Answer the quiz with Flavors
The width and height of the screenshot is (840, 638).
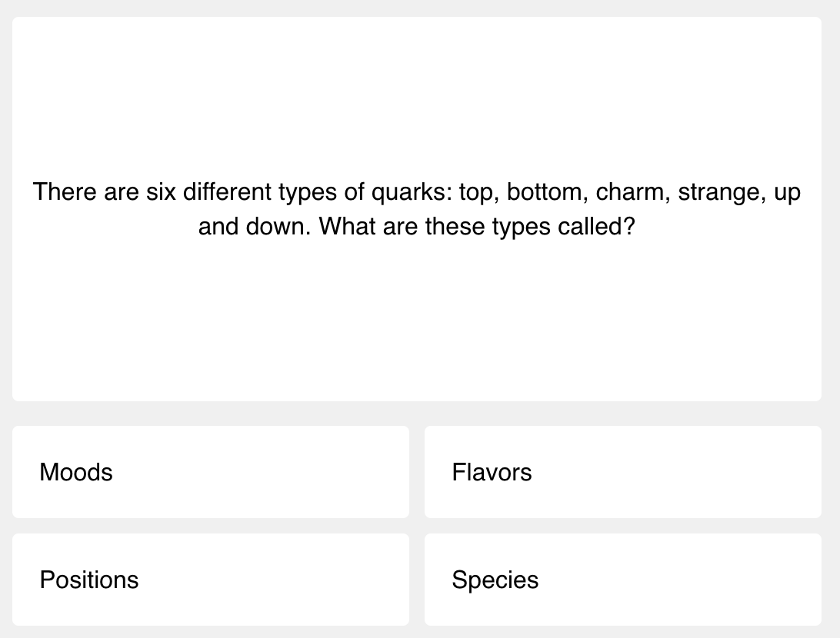click(622, 472)
